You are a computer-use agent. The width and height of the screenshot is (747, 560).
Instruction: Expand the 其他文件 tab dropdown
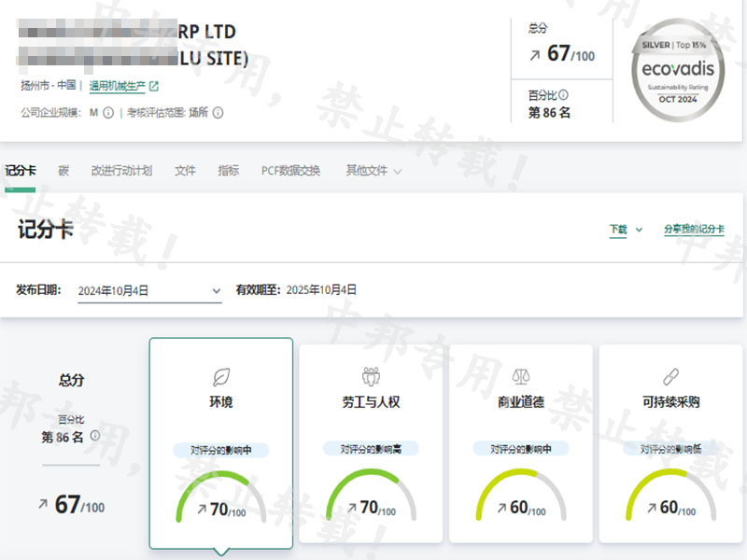(373, 171)
